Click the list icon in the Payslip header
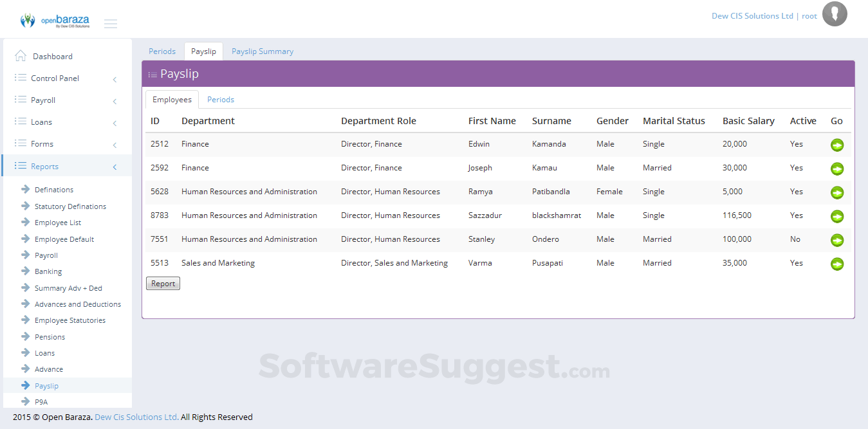The height and width of the screenshot is (429, 868). pyautogui.click(x=152, y=74)
